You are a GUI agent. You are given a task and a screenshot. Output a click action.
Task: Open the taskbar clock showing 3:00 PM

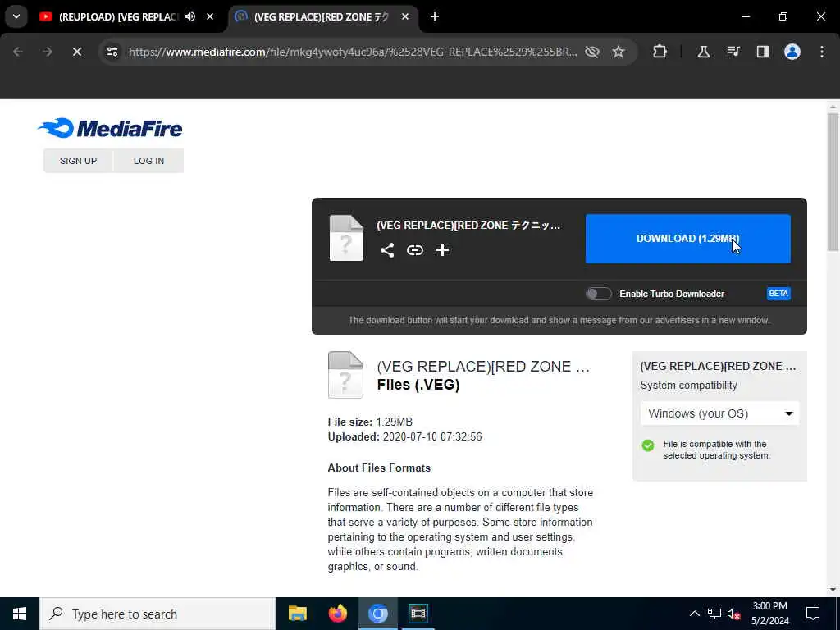(769, 614)
